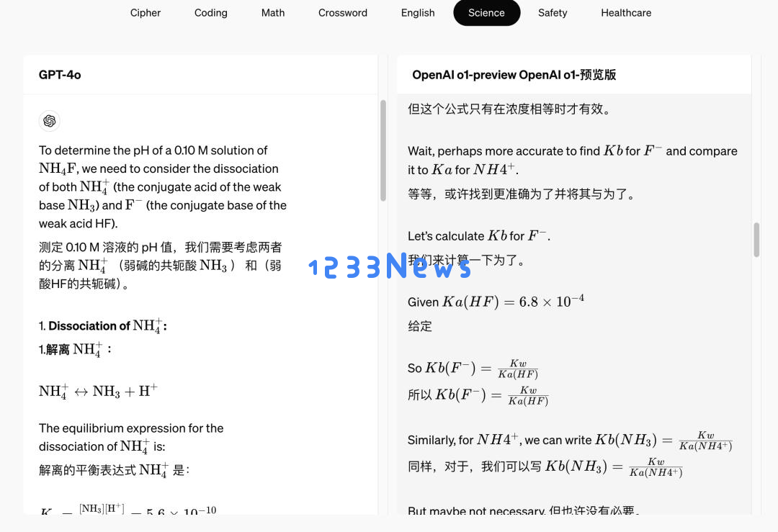Image resolution: width=778 pixels, height=532 pixels.
Task: Click the '1.解离 NH4+' Chinese heading
Action: tap(75, 350)
